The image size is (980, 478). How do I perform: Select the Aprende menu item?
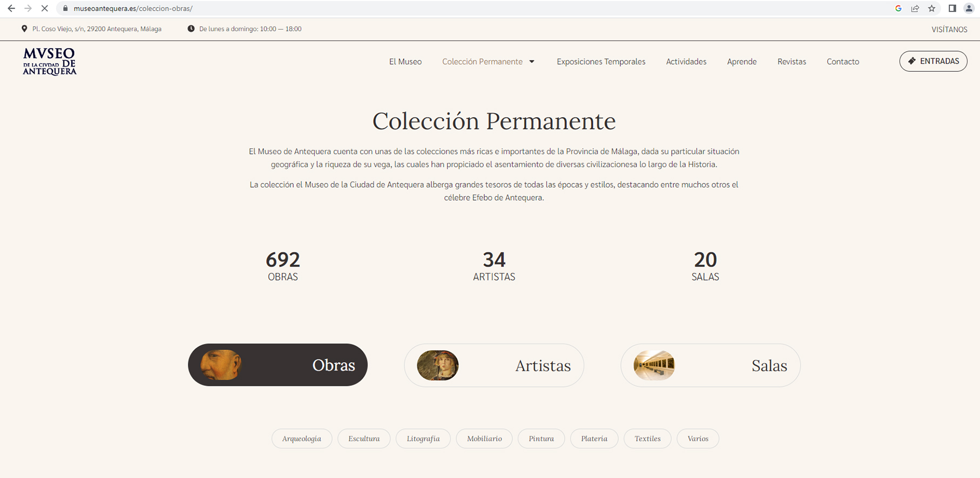coord(742,62)
